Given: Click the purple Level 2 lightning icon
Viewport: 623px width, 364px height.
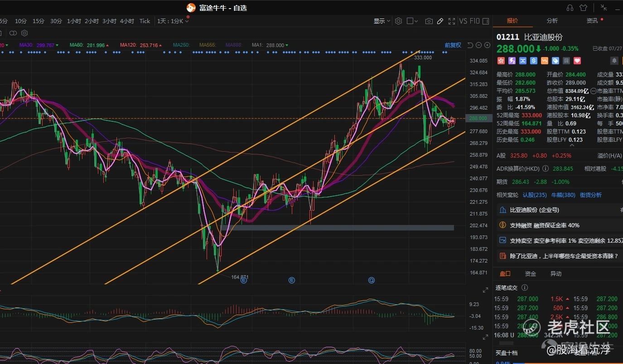Looking at the screenshot, I should pos(512,61).
